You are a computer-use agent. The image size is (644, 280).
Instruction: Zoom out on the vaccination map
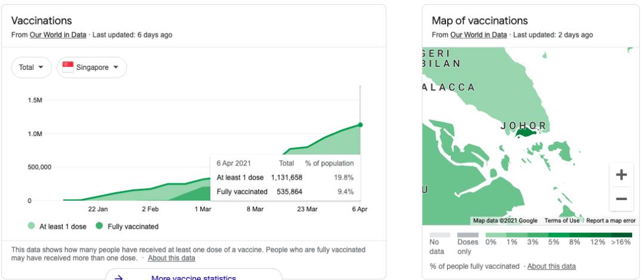coord(621,199)
